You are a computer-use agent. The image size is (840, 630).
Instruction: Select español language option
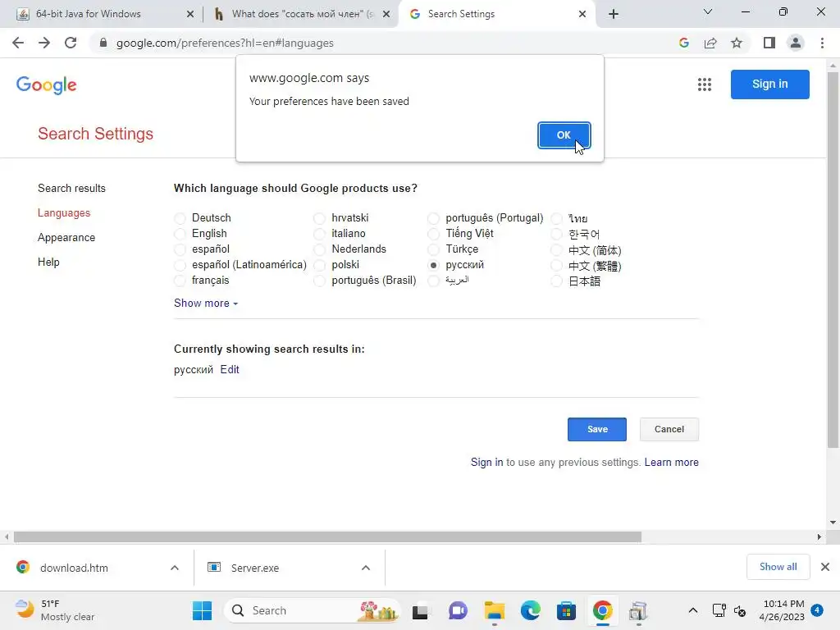[180, 249]
